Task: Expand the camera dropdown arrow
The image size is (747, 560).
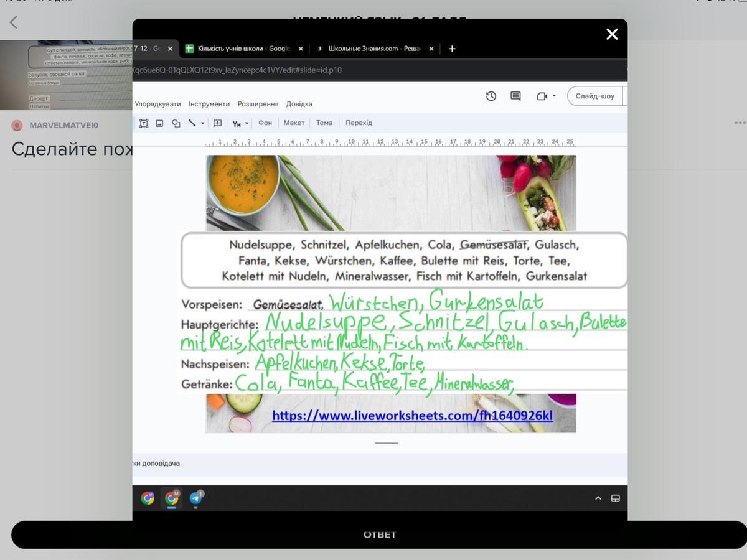Action: (x=554, y=96)
